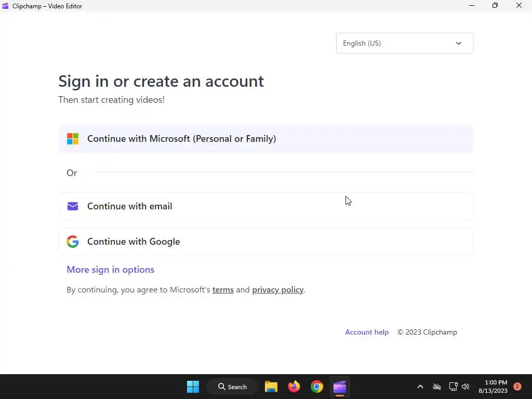Launch File Explorer from taskbar
The image size is (532, 399).
click(x=271, y=387)
